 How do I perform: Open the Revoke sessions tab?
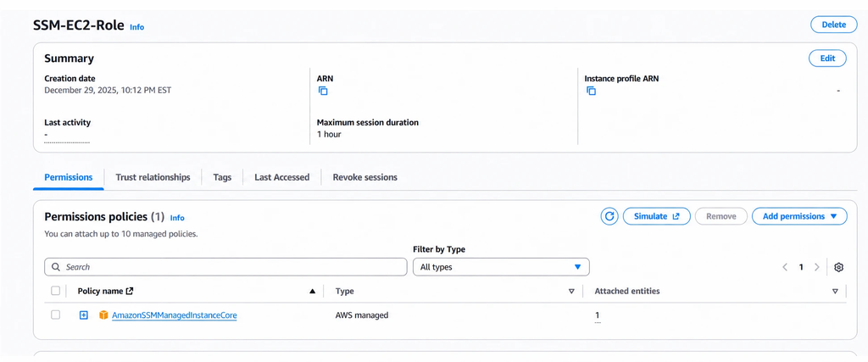pos(364,178)
